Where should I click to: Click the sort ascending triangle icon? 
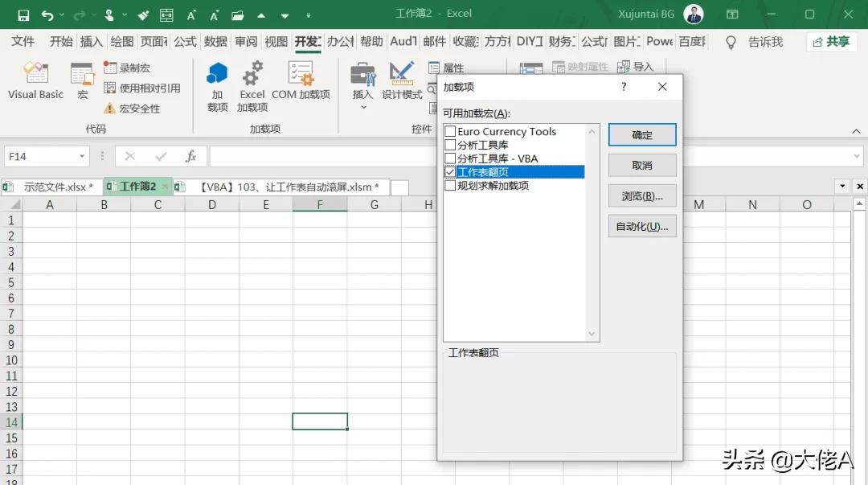[x=261, y=16]
